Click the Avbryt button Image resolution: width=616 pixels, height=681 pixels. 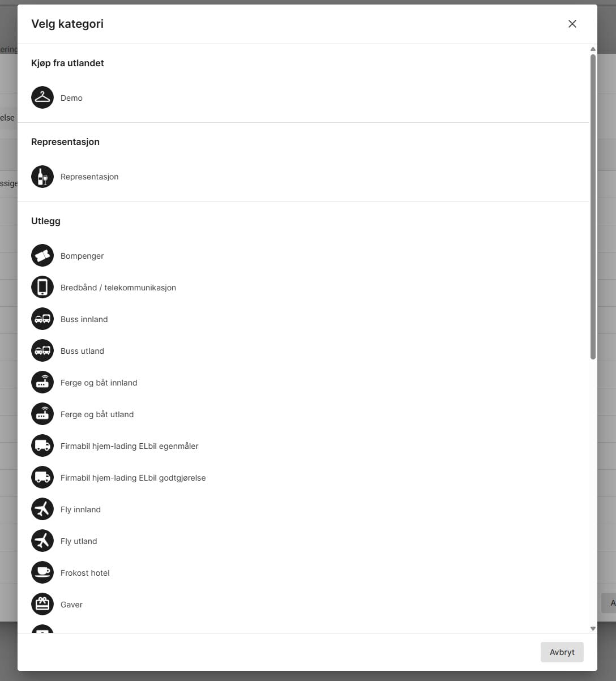pos(562,652)
